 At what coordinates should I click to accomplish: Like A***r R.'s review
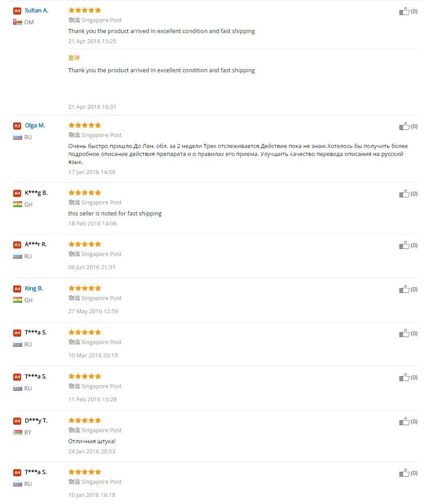click(x=404, y=245)
